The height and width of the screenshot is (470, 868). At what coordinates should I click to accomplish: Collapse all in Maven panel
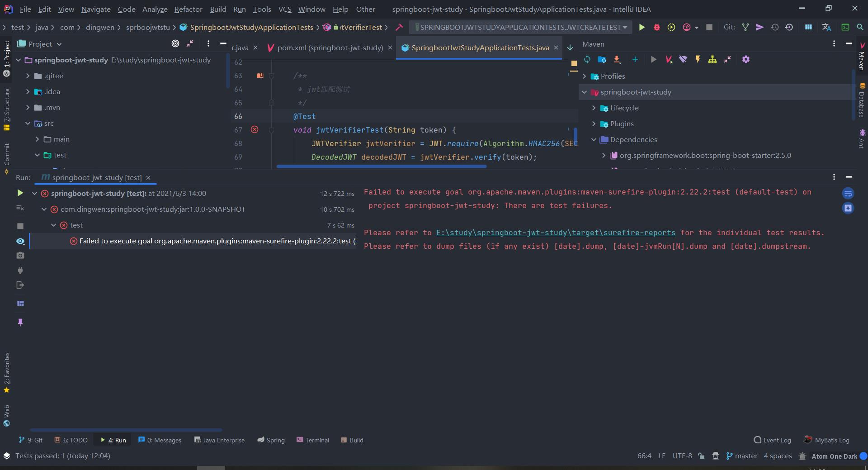tap(727, 59)
